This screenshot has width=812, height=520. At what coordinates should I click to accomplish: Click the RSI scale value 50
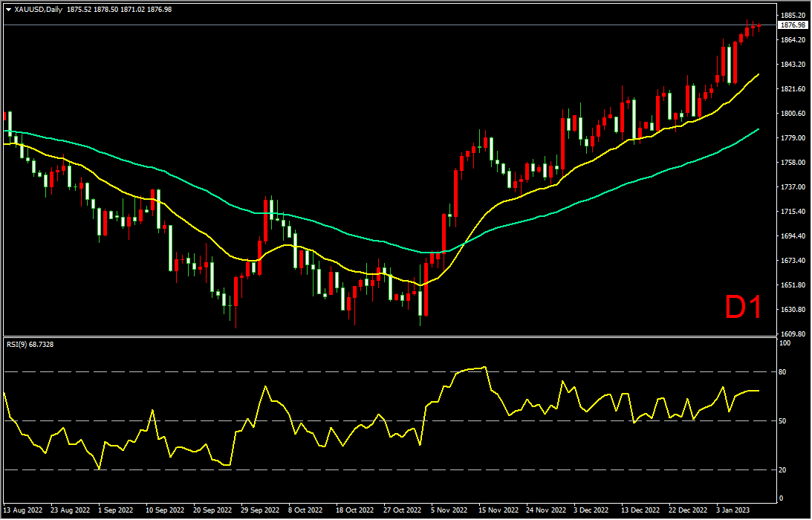783,421
